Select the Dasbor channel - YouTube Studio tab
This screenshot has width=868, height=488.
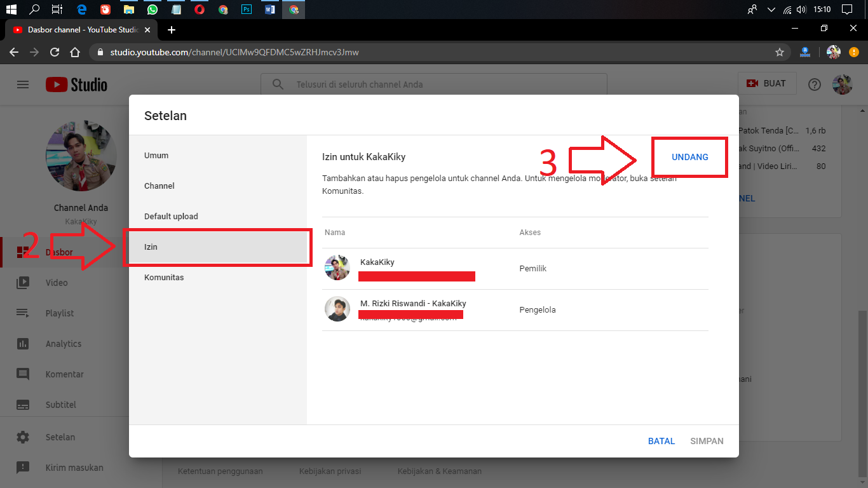point(80,29)
